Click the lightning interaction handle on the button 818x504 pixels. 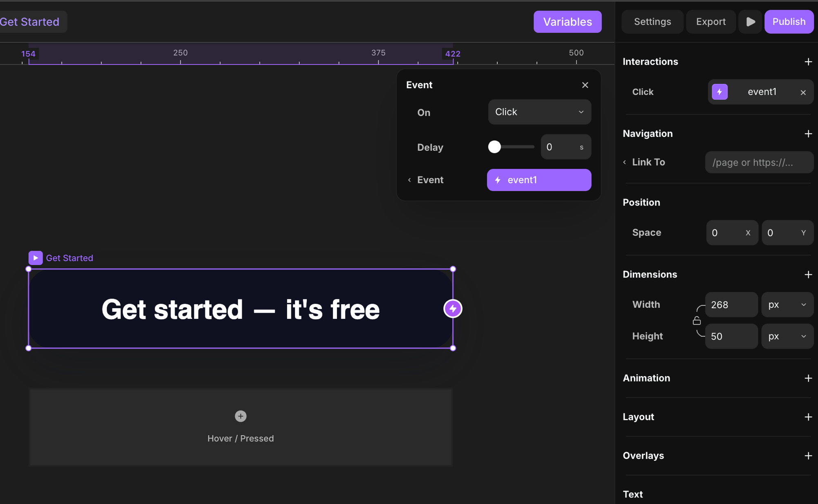[x=453, y=309]
